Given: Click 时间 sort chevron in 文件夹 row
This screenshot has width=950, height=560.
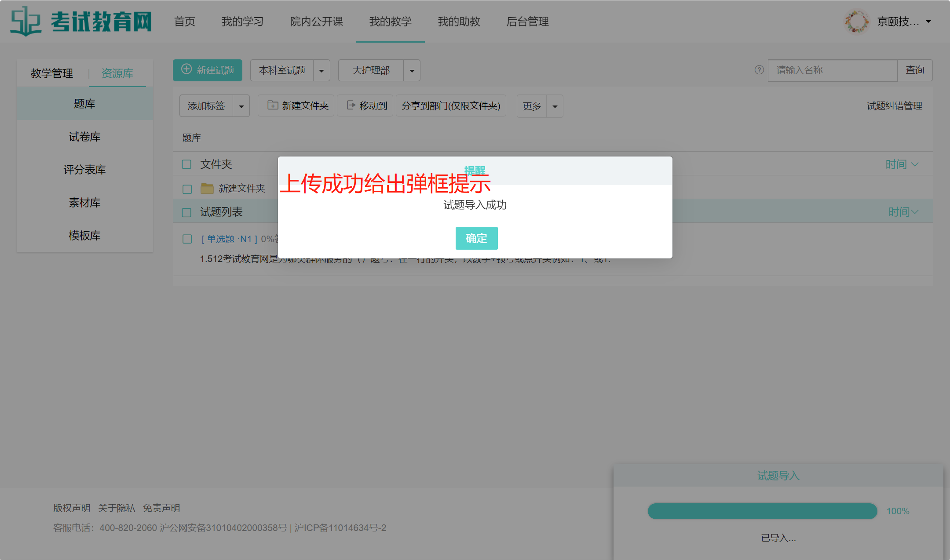Looking at the screenshot, I should 915,164.
